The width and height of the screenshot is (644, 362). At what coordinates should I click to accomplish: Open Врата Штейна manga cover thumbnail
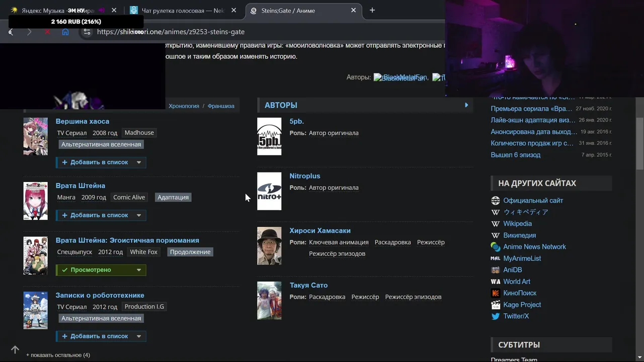click(35, 201)
